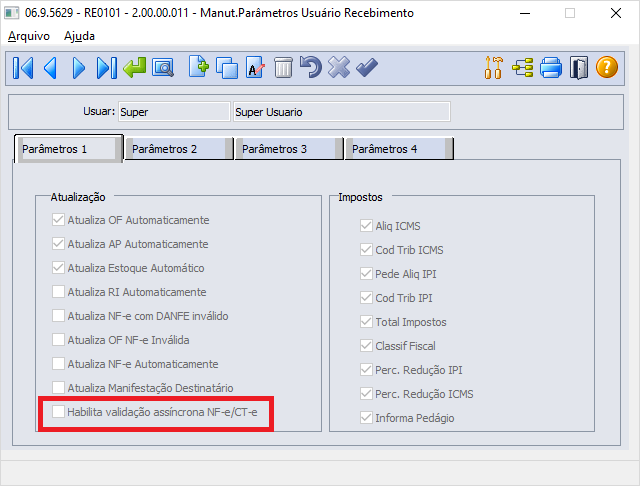Image resolution: width=640 pixels, height=486 pixels.
Task: Toggle Cod Trib ICMS checkbox
Action: pyautogui.click(x=366, y=250)
